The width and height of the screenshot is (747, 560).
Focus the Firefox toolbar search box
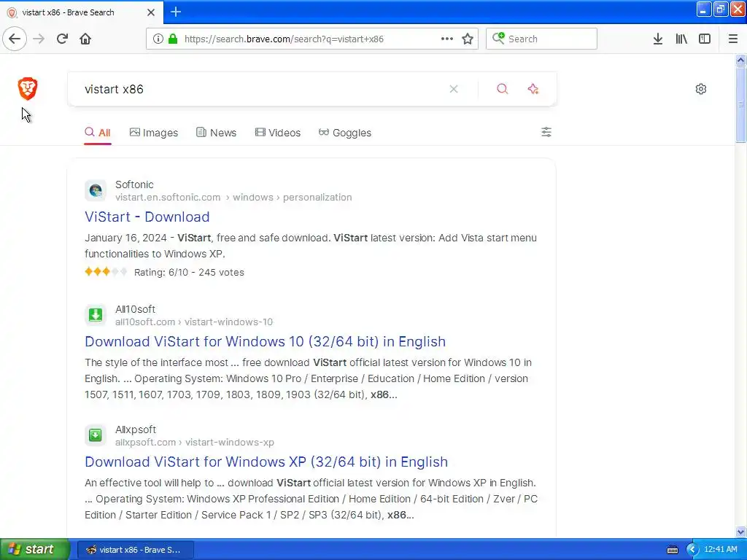point(541,39)
